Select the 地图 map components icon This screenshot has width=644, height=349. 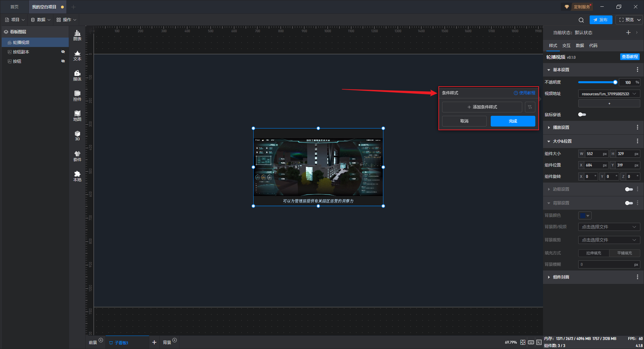77,115
